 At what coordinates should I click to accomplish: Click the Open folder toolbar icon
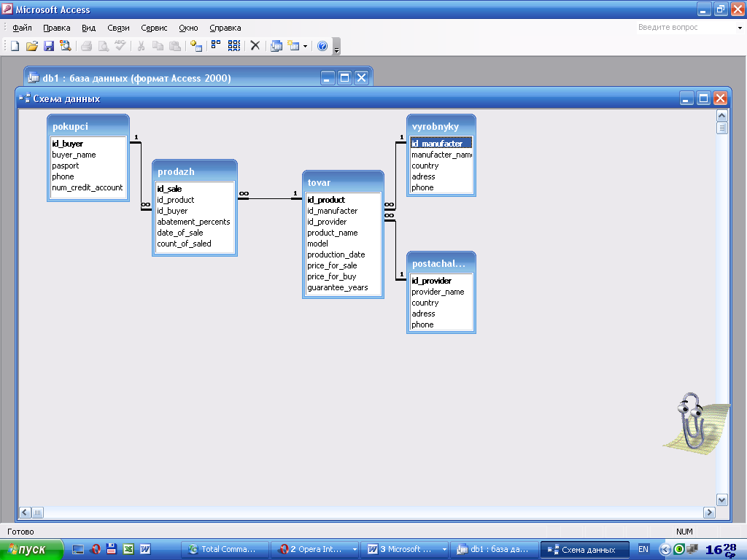[x=31, y=46]
